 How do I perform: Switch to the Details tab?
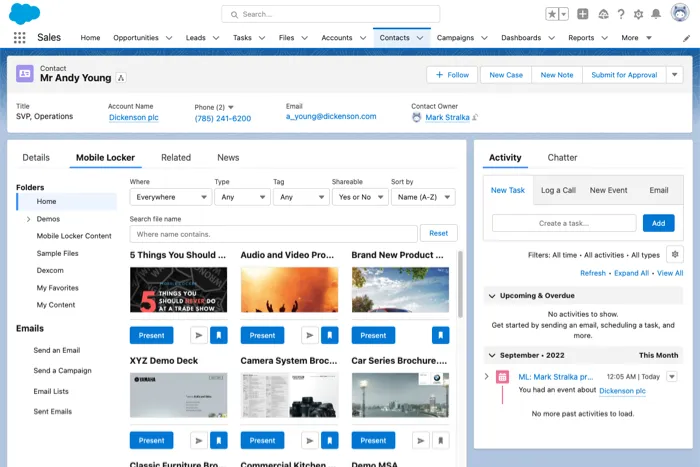(36, 158)
